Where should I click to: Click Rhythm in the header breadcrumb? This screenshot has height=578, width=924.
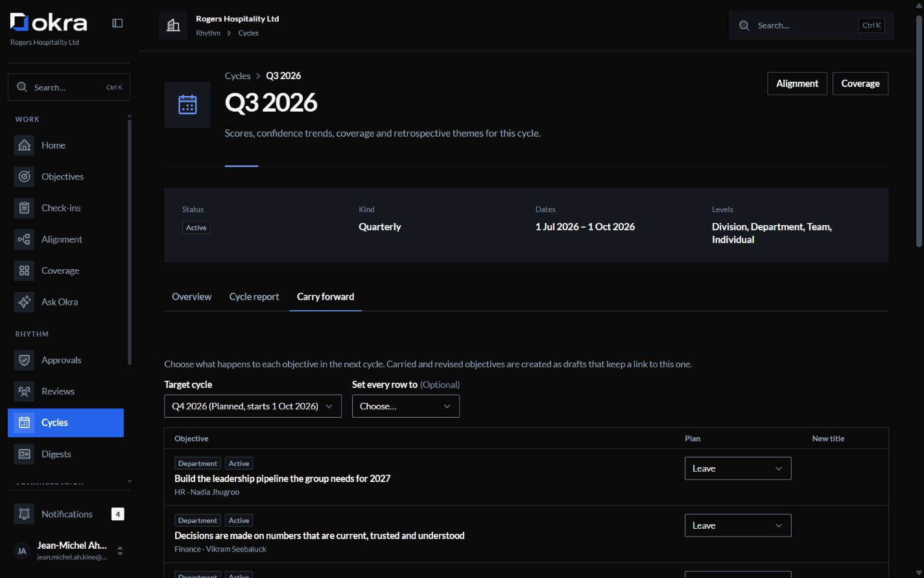(208, 33)
